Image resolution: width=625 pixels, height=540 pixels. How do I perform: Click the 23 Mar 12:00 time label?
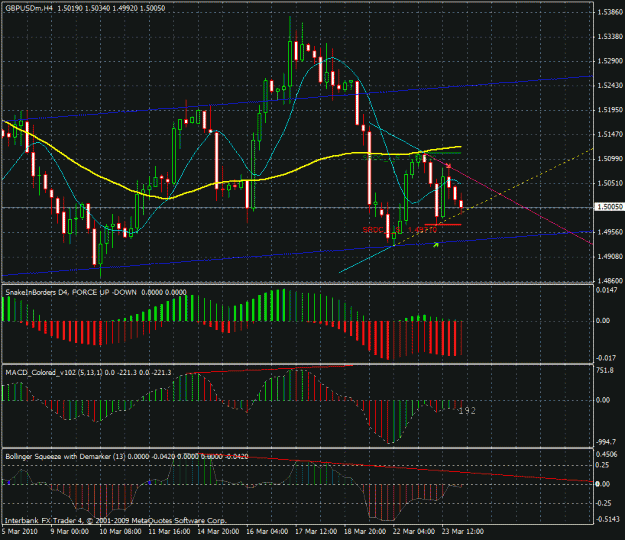tap(463, 532)
